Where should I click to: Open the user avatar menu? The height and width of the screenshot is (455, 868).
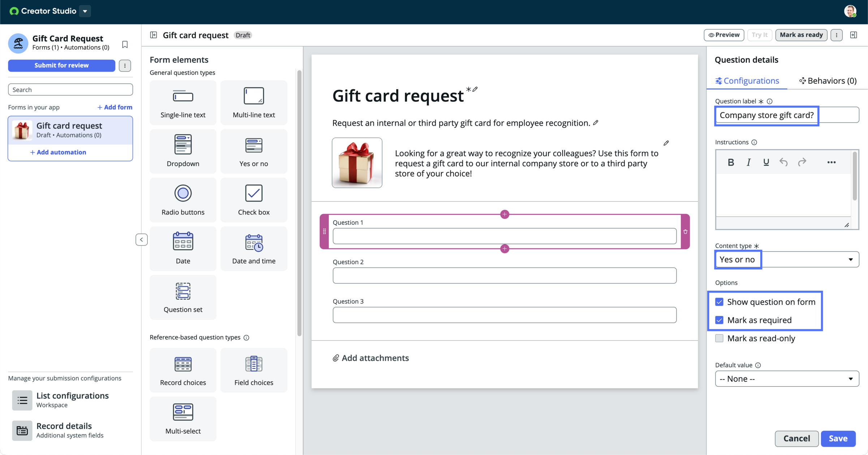point(850,11)
